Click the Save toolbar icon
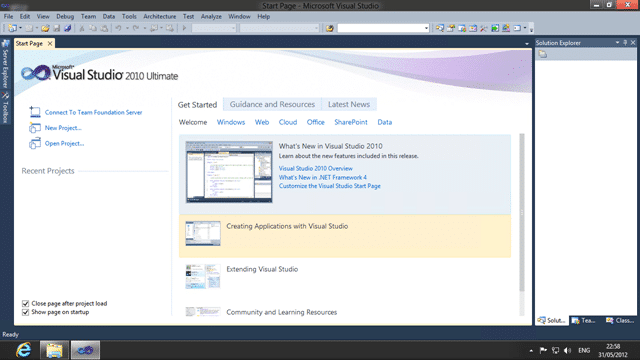640x360 pixels. pyautogui.click(x=57, y=28)
